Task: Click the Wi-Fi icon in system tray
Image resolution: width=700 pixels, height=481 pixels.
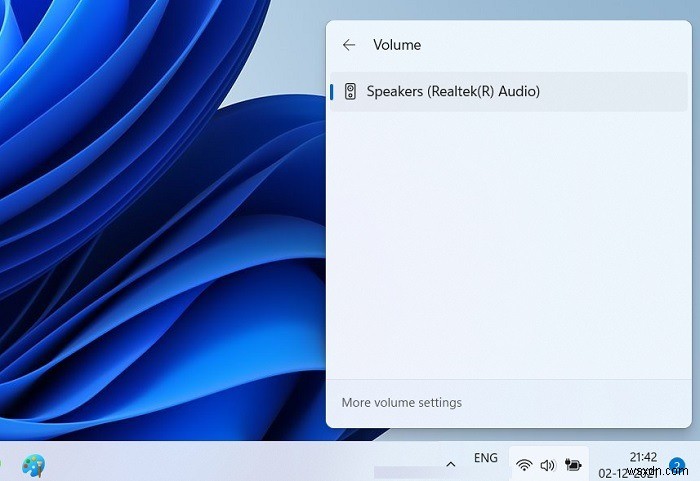Action: (524, 465)
